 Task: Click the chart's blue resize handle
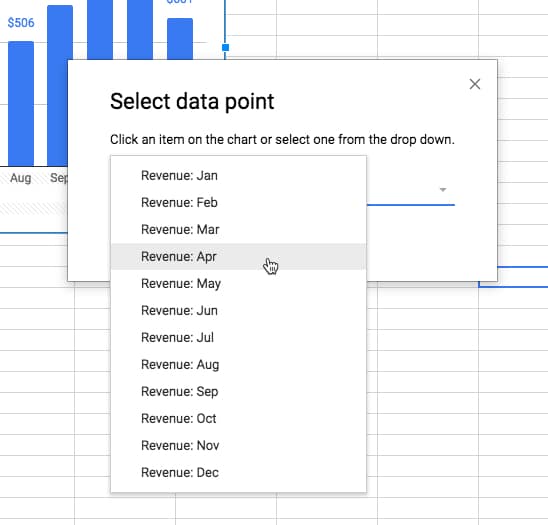(x=225, y=47)
